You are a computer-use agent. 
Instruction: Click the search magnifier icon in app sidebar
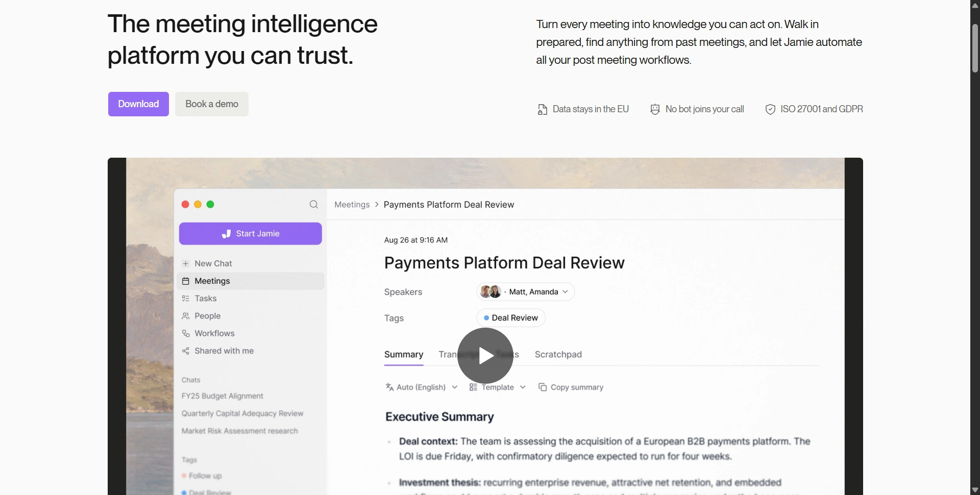click(314, 205)
